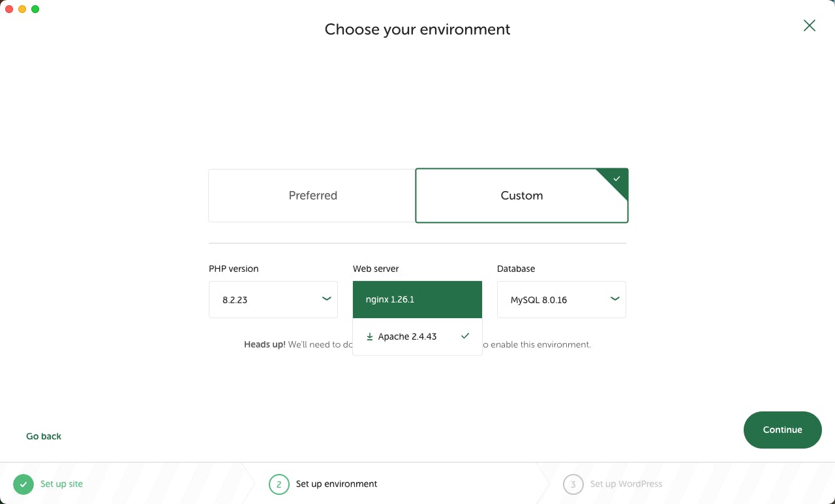Choose Apache 2.4.43 in the web server list
This screenshot has width=835, height=504.
(408, 336)
